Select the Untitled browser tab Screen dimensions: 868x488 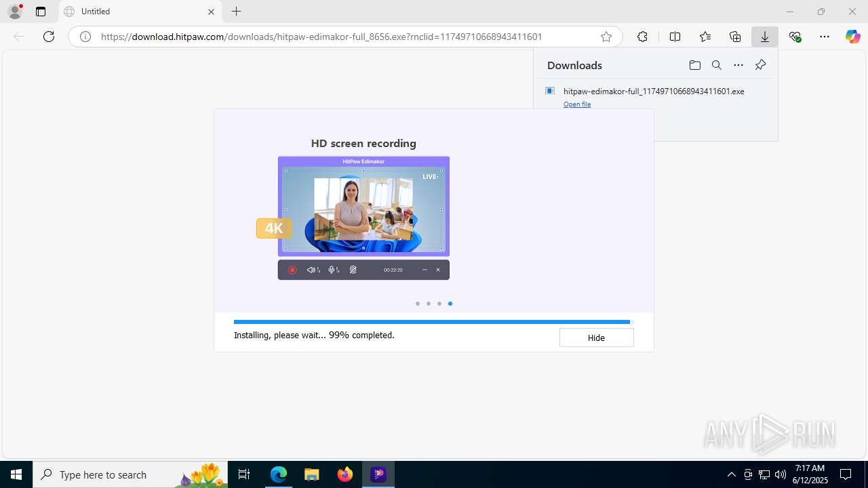139,12
